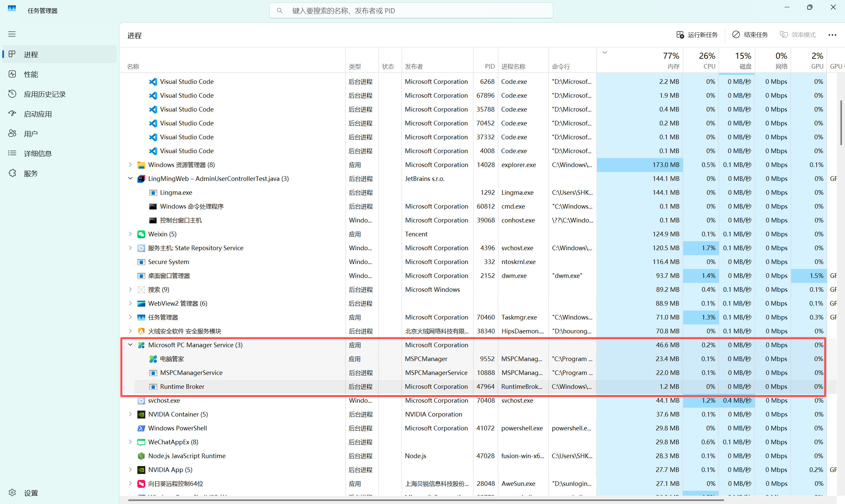Click the vertical scrollbar thumb
This screenshot has width=845, height=504.
841,123
